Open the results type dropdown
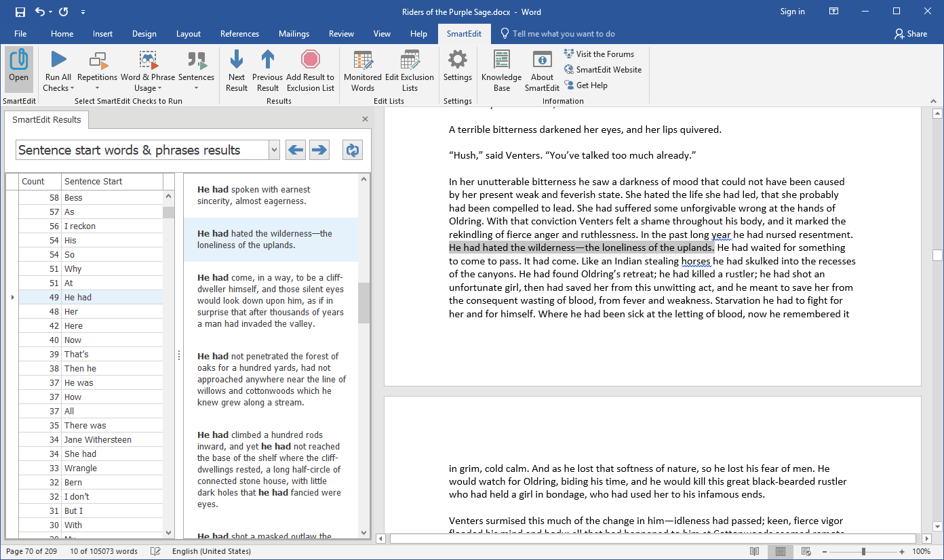 tap(273, 150)
